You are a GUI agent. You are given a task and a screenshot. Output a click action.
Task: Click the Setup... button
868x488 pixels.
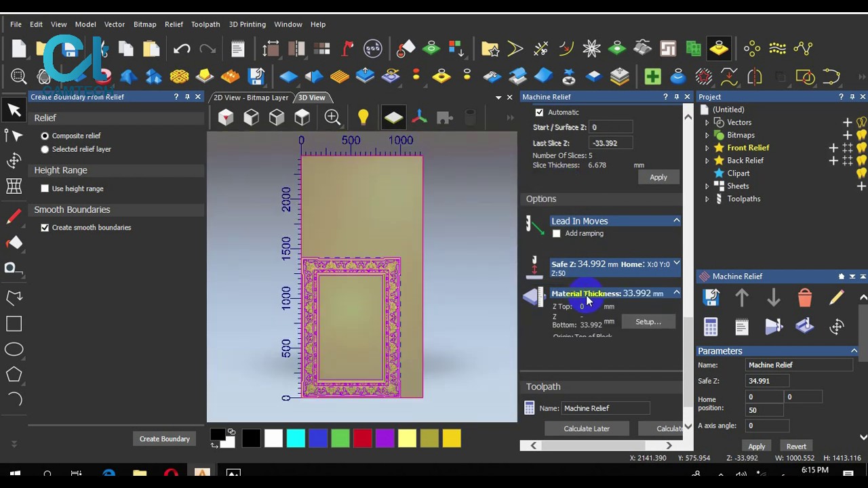coord(648,322)
